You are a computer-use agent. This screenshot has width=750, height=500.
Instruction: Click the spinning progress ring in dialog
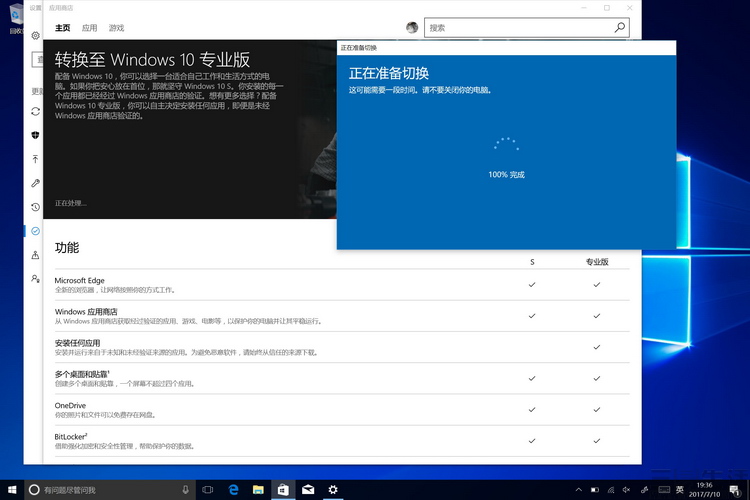click(507, 144)
